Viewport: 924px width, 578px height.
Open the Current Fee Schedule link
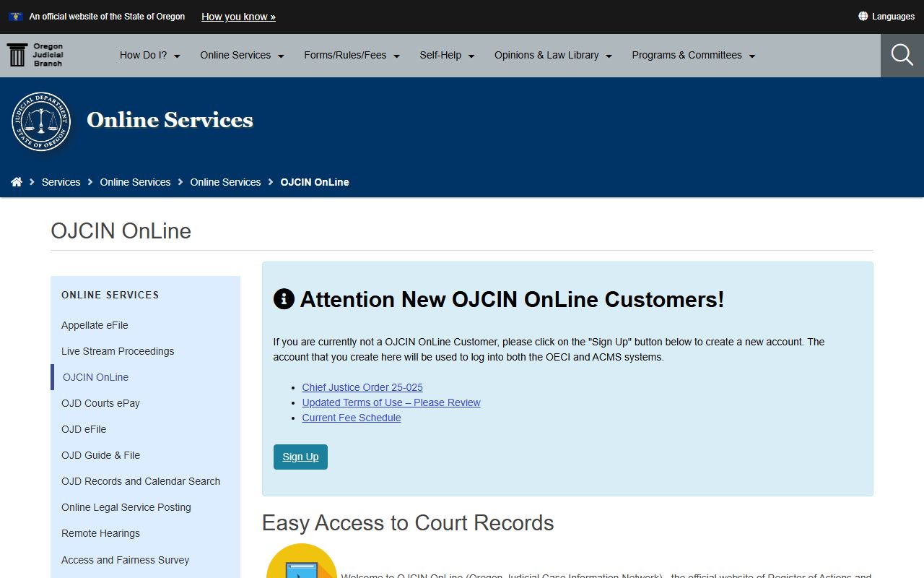tap(352, 418)
